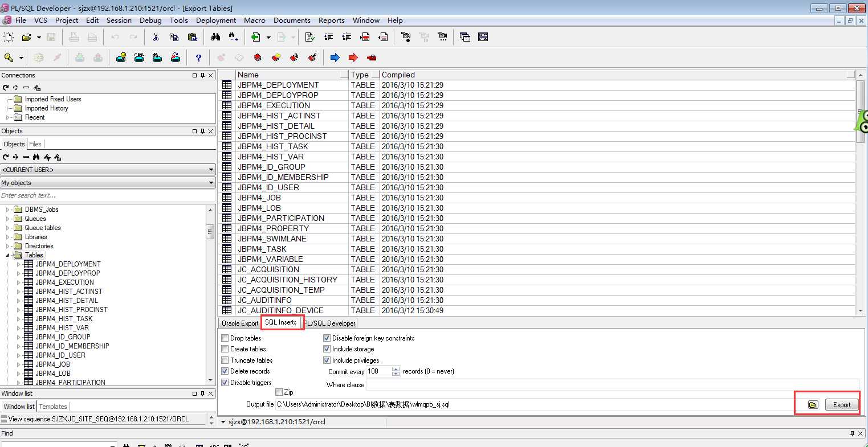Image resolution: width=868 pixels, height=447 pixels.
Task: Expand the Directories folder
Action: point(8,246)
